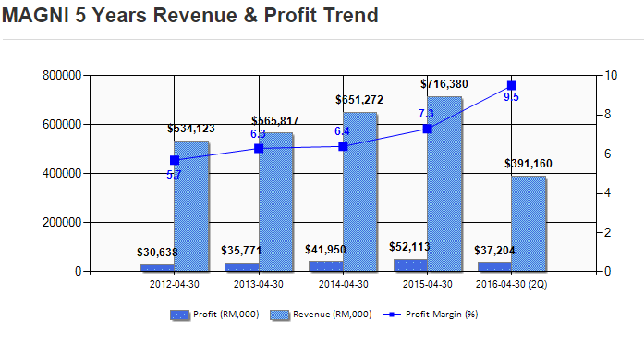Click the 2014-04-30 profit bar
The image size is (644, 346).
[x=326, y=266]
